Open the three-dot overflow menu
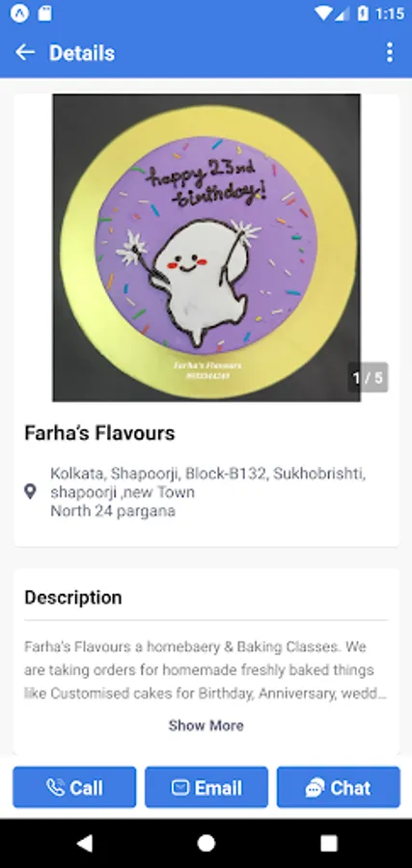The width and height of the screenshot is (412, 868). tap(390, 53)
